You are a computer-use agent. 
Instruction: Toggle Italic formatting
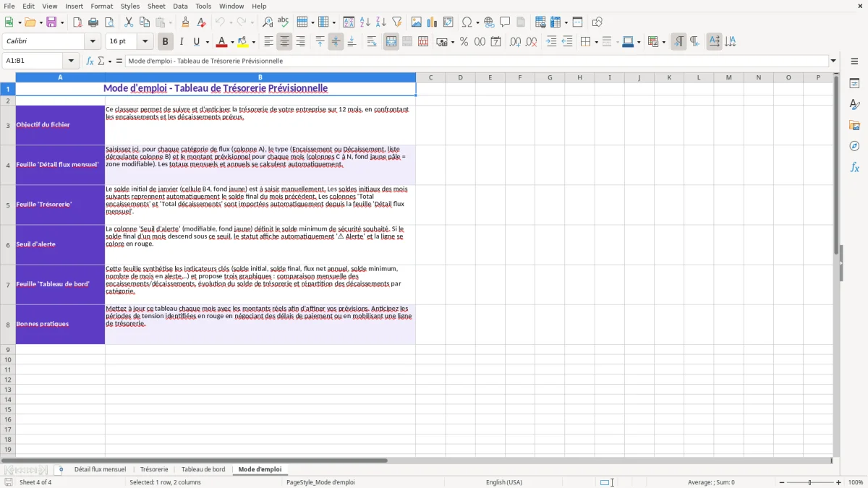click(182, 42)
